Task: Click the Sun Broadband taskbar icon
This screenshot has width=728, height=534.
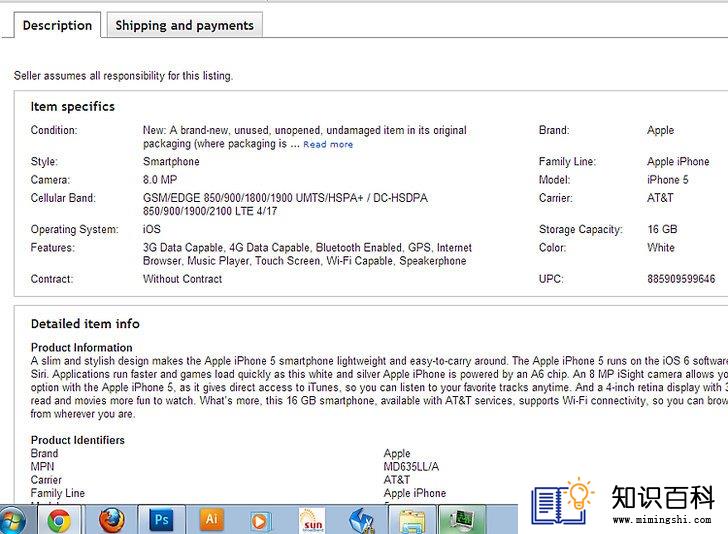Action: click(312, 521)
